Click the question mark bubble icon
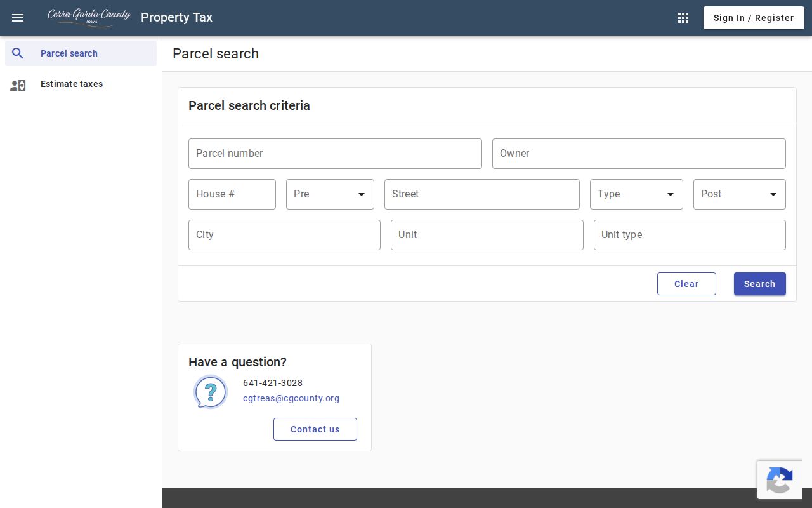The height and width of the screenshot is (508, 812). pyautogui.click(x=211, y=392)
